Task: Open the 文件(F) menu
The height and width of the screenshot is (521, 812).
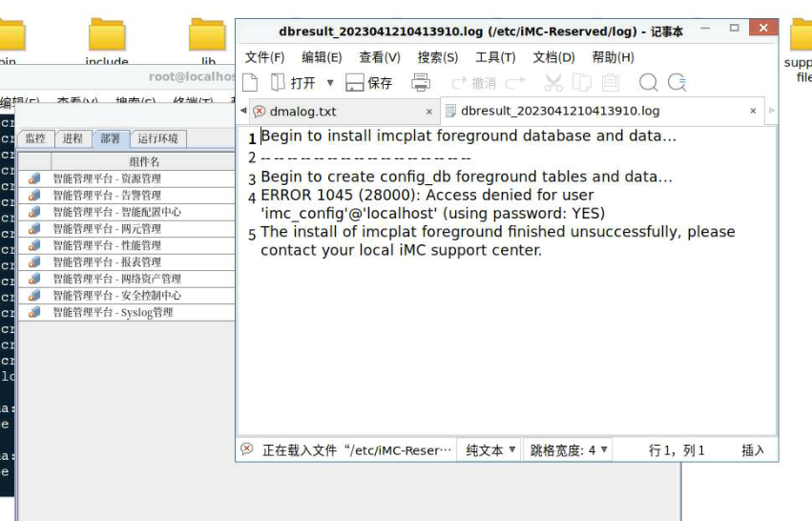Action: click(264, 57)
